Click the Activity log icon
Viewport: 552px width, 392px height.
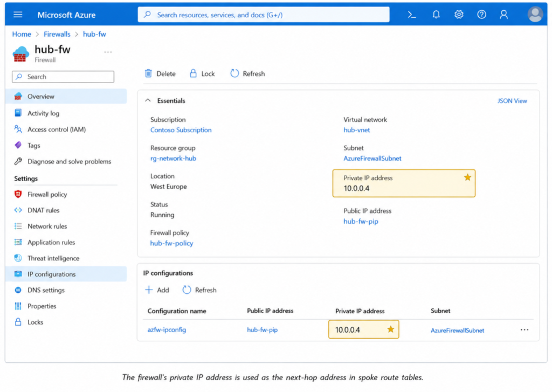[18, 113]
